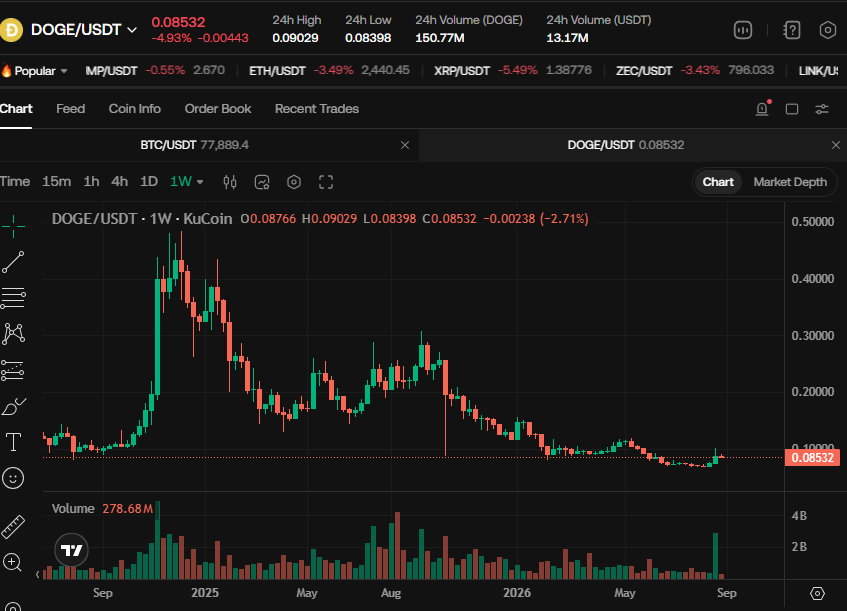Open price axis settings gear at chart bottom
Viewport: 847px width, 611px height.
[817, 593]
